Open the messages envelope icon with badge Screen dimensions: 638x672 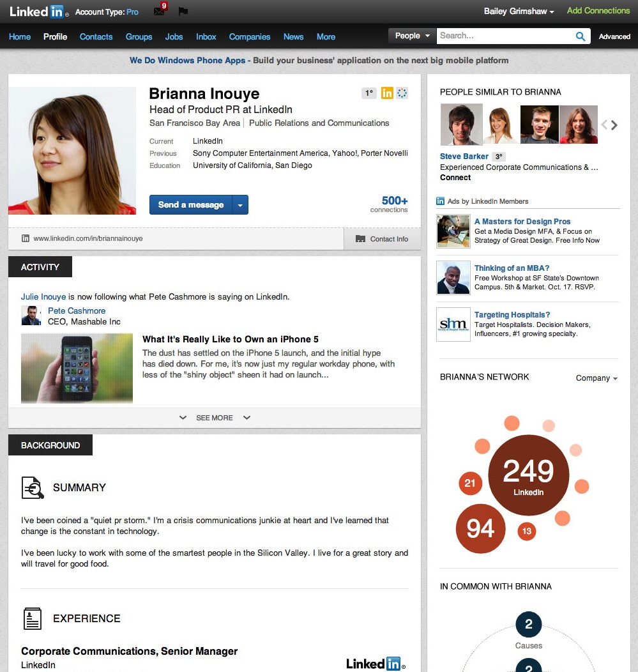[159, 11]
